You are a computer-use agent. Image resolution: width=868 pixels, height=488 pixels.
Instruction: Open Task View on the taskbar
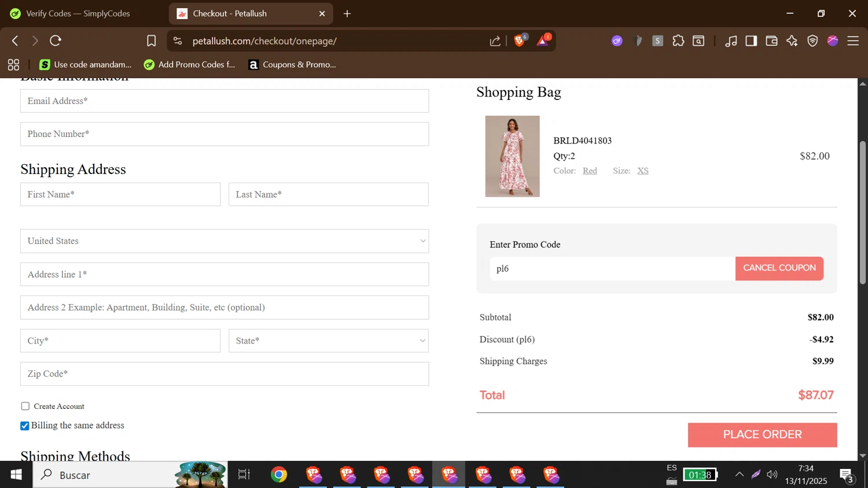pos(244,475)
